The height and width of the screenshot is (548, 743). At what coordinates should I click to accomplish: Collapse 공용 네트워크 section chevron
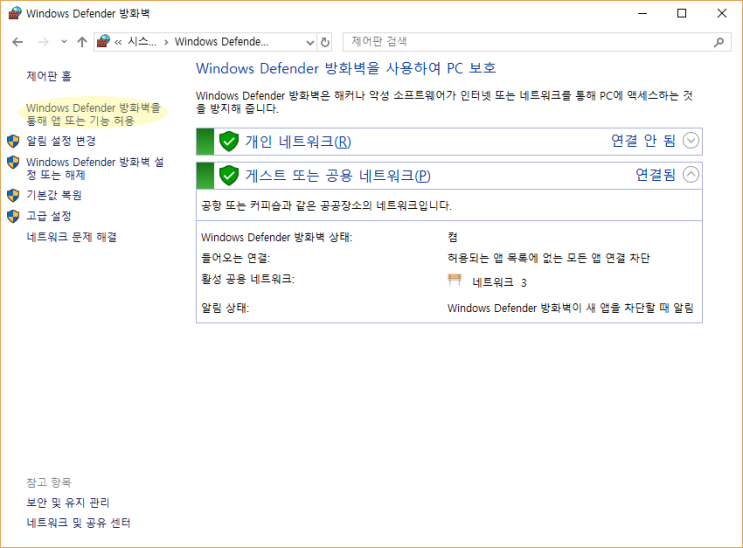pos(691,175)
